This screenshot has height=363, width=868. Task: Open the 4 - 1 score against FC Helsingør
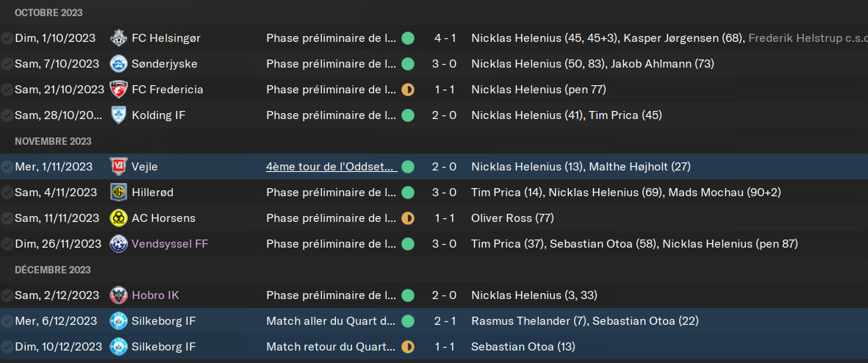pos(445,38)
